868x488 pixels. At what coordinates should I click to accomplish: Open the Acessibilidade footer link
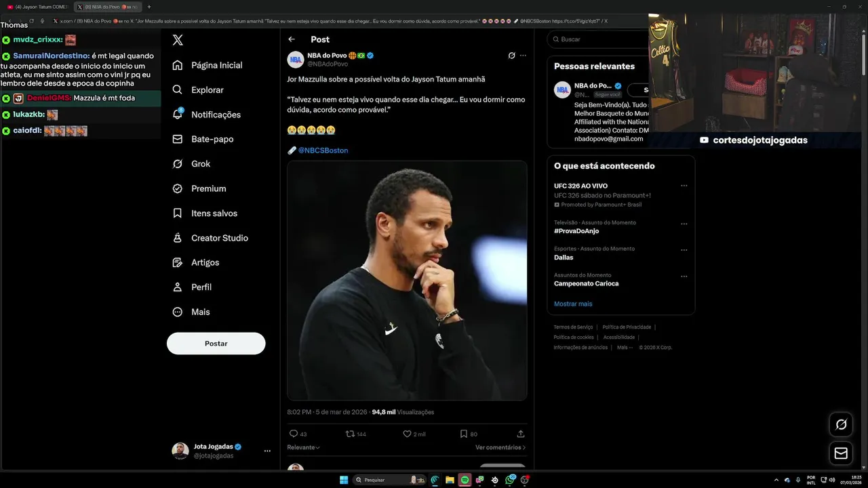[x=619, y=338]
